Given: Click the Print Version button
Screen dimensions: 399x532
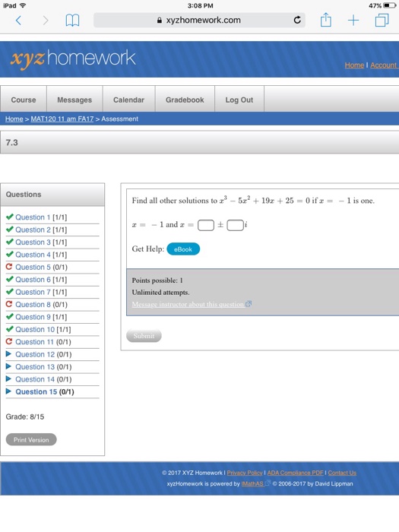Looking at the screenshot, I should tap(31, 440).
